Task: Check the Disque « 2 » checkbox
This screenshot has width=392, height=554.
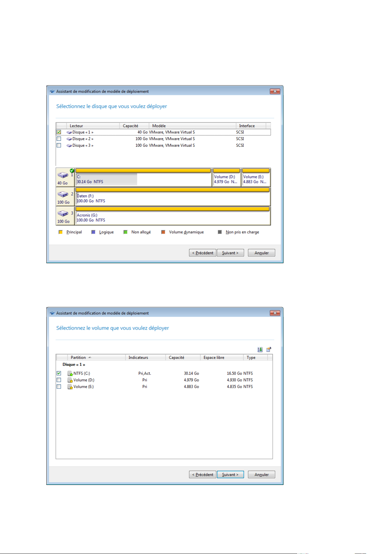Action: click(59, 139)
